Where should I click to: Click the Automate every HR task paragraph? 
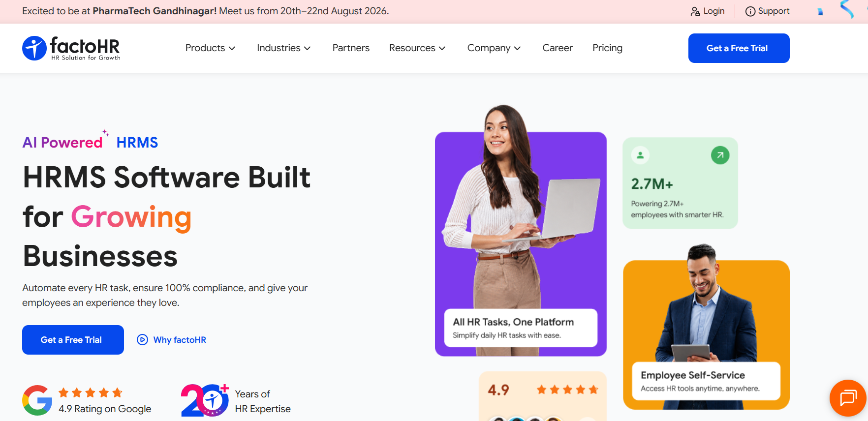165,295
